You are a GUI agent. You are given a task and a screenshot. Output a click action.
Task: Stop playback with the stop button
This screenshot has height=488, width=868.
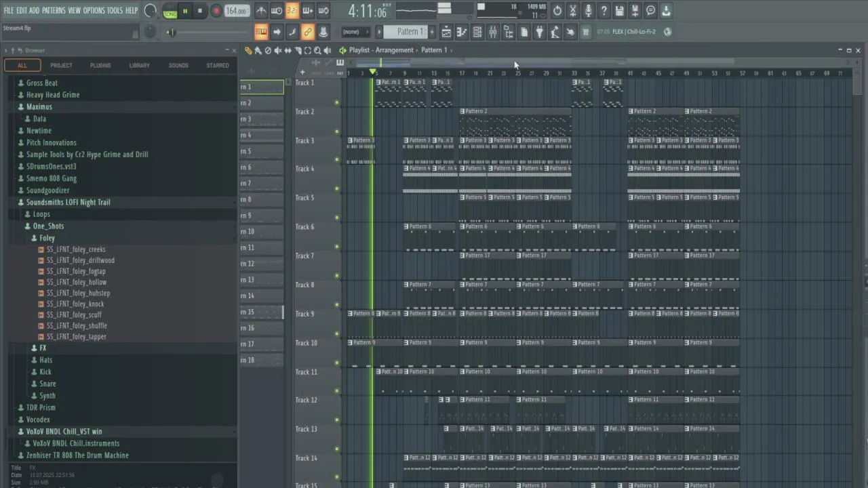coord(200,11)
